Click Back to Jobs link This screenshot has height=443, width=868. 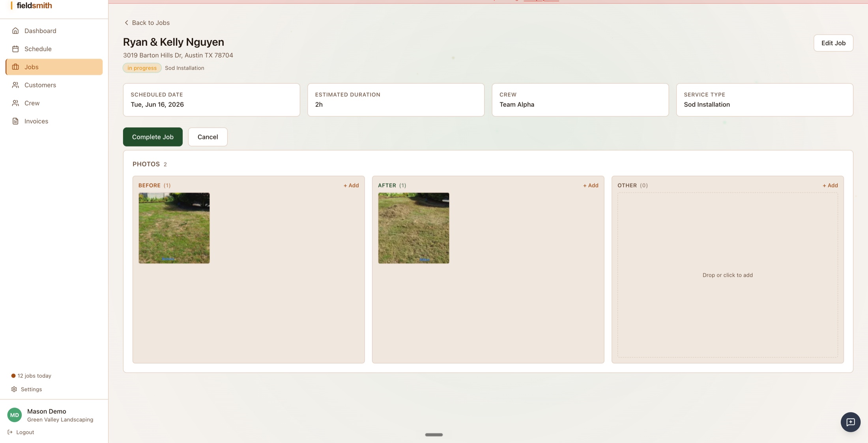[x=147, y=23]
